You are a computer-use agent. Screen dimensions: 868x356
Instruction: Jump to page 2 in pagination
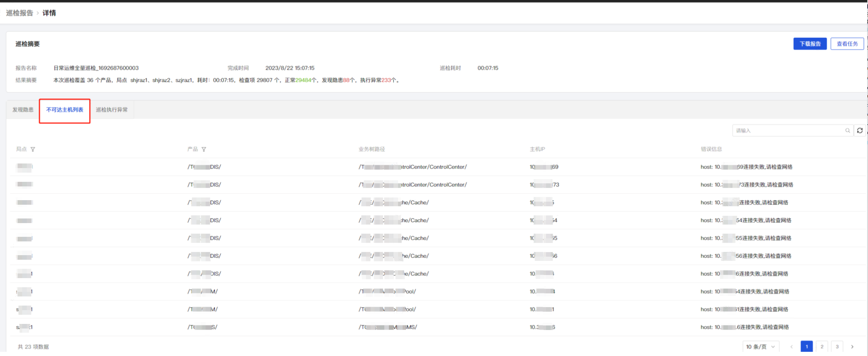click(822, 347)
